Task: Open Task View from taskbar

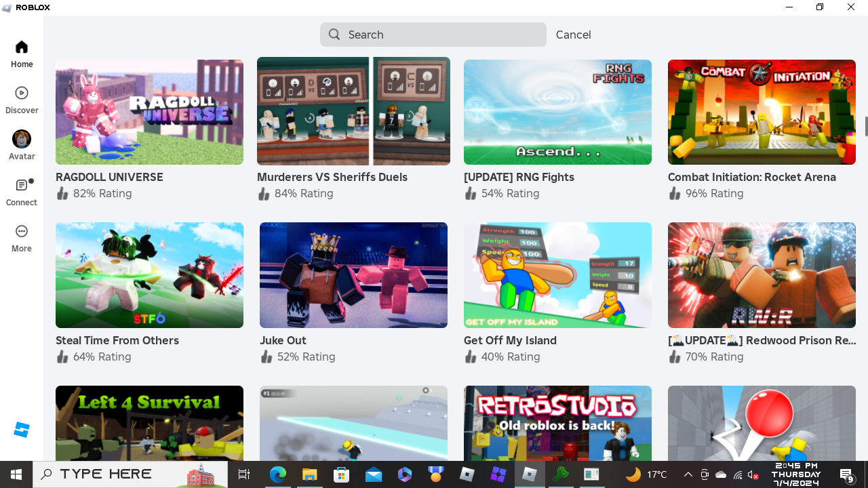Action: coord(245,474)
